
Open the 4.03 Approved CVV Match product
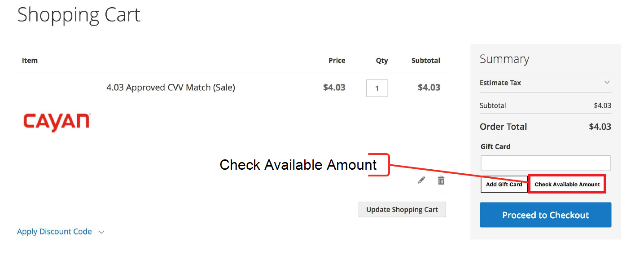point(171,88)
